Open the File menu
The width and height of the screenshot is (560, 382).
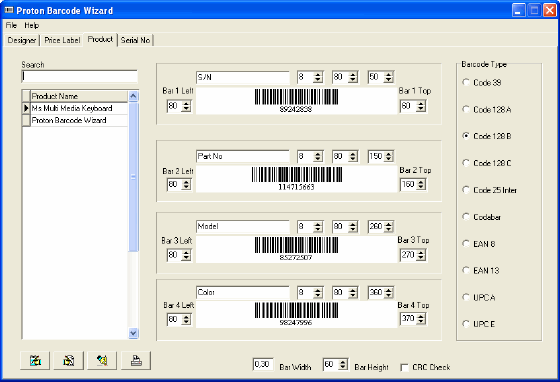click(11, 25)
